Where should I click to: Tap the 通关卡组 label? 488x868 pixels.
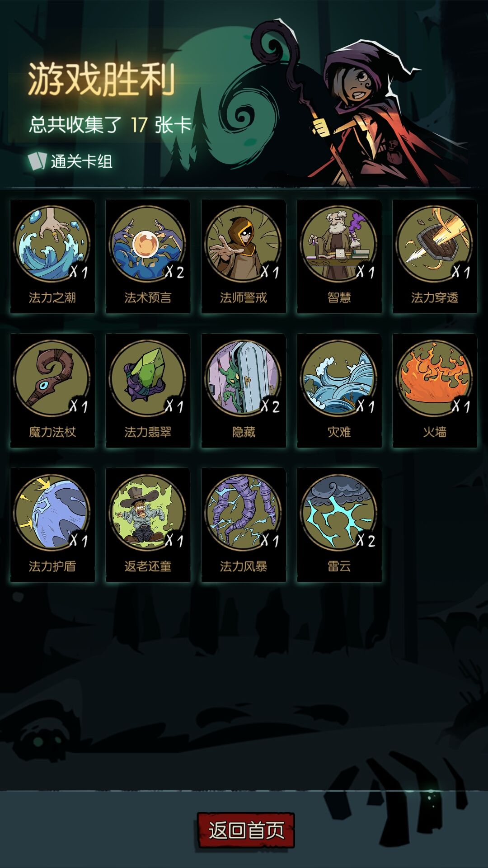pyautogui.click(x=81, y=161)
